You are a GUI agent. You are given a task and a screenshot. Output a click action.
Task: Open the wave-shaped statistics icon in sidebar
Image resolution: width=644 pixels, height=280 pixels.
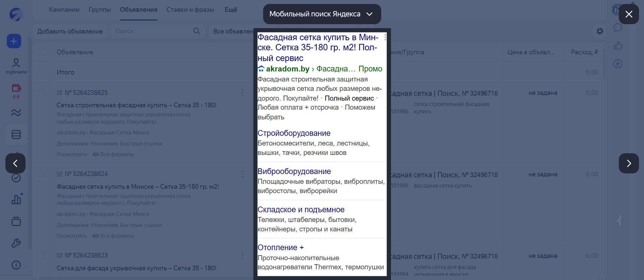point(16,113)
